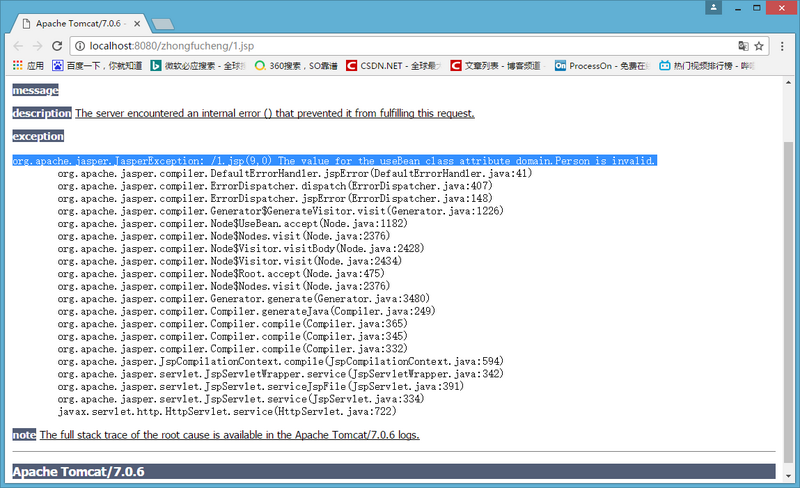Bookmark this page with the star
Viewport: 800px width, 488px height.
[x=759, y=46]
